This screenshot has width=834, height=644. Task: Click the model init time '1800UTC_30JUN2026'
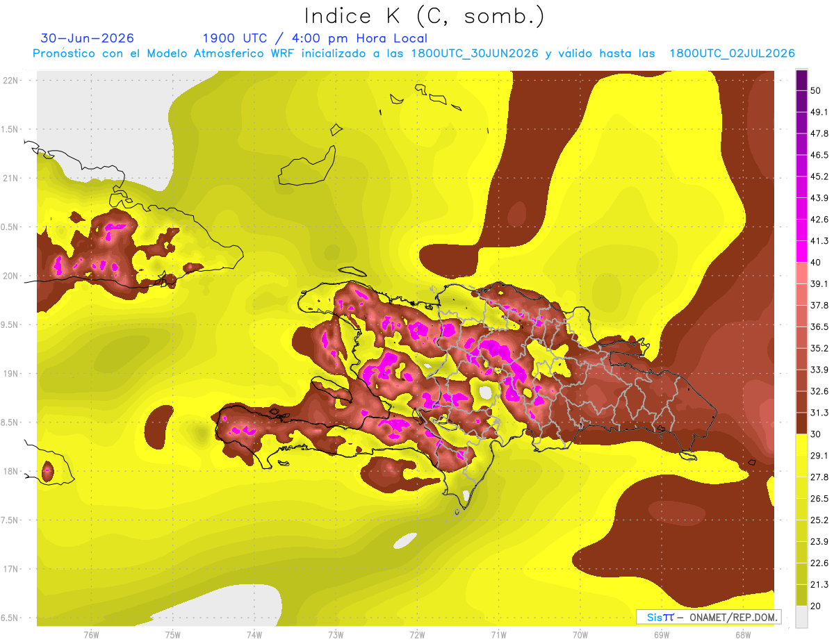pos(475,53)
